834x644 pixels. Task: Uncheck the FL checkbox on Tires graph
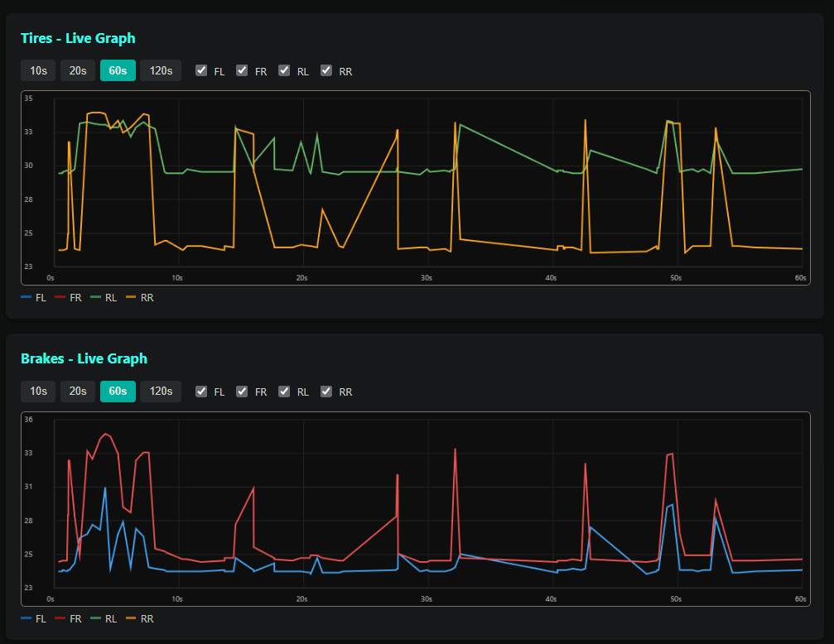click(201, 70)
